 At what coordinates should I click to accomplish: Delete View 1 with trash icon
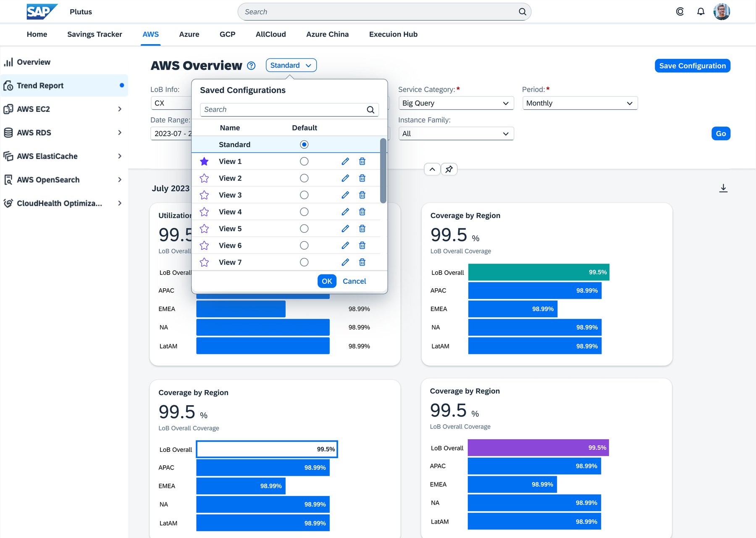(x=362, y=161)
